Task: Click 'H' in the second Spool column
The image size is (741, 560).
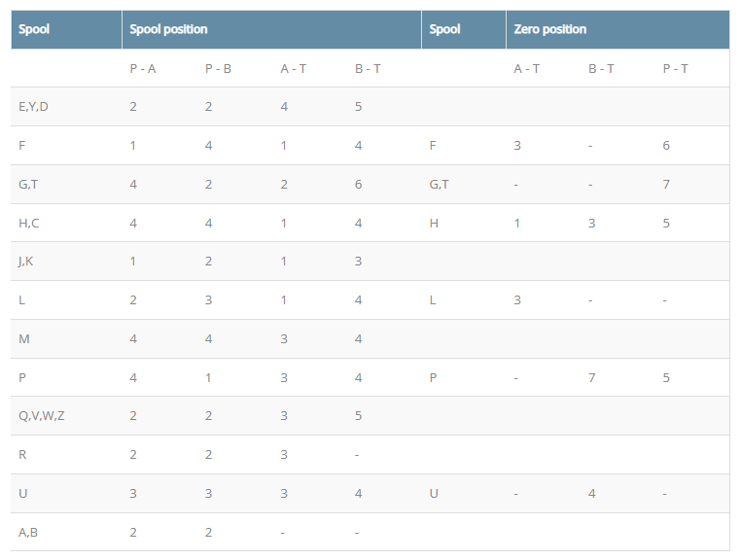Action: (434, 223)
